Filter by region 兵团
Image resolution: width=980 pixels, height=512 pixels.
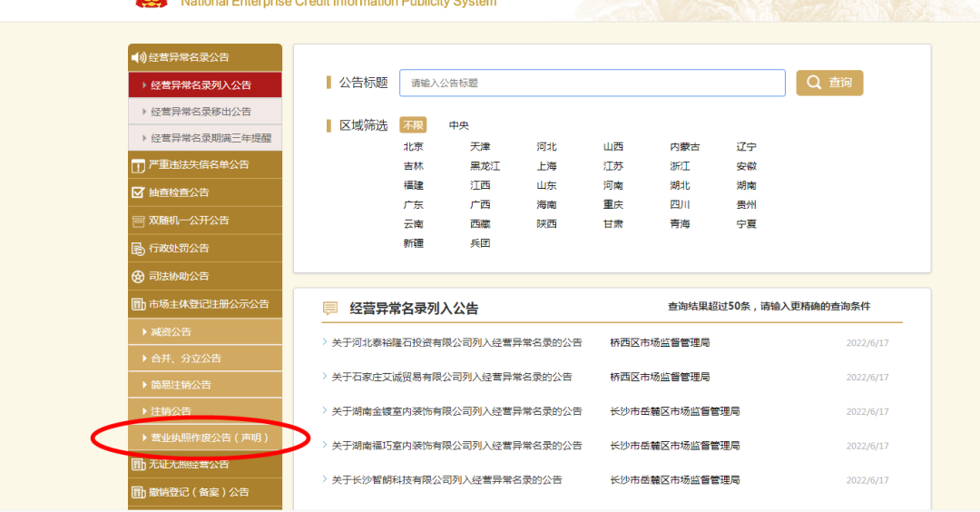480,243
